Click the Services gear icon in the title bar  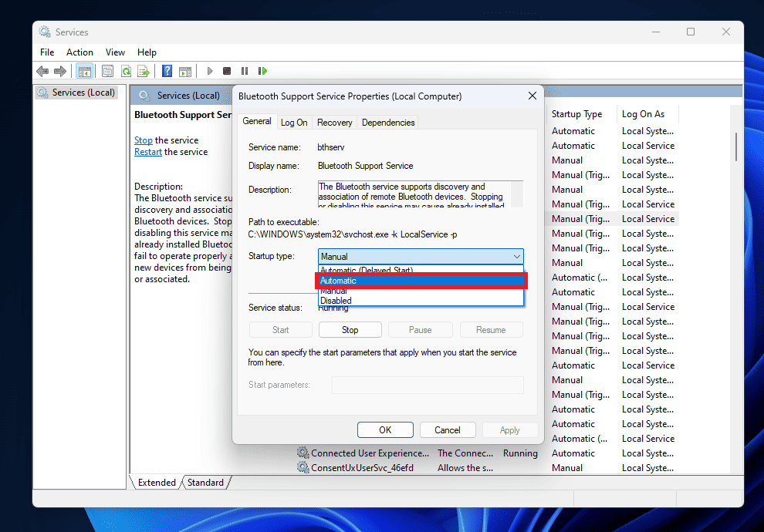[x=45, y=32]
